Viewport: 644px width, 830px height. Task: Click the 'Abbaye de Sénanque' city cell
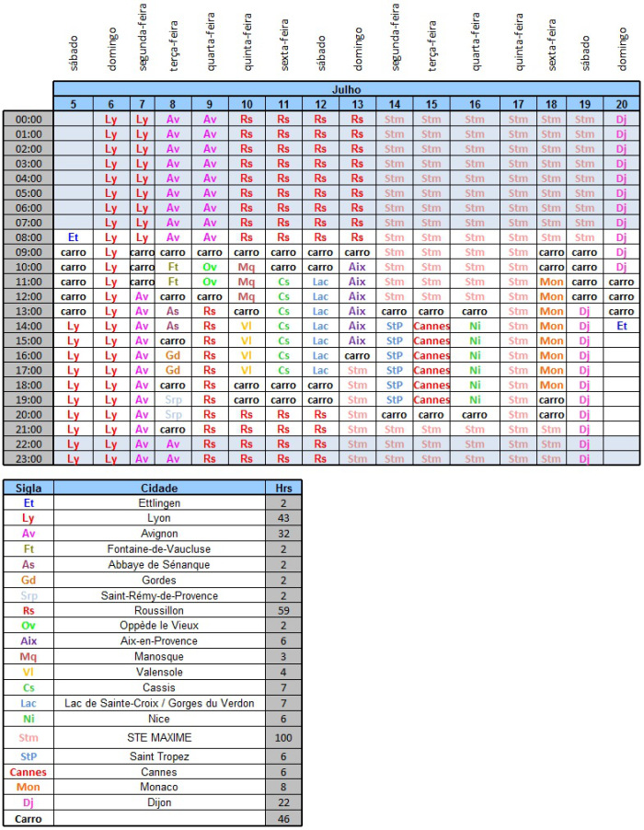[x=159, y=564]
